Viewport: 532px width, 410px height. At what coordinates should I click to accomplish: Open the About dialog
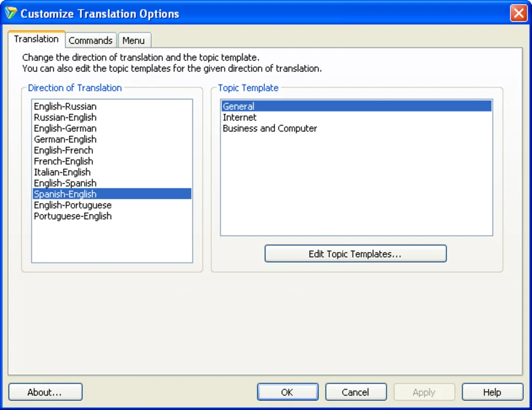click(45, 392)
